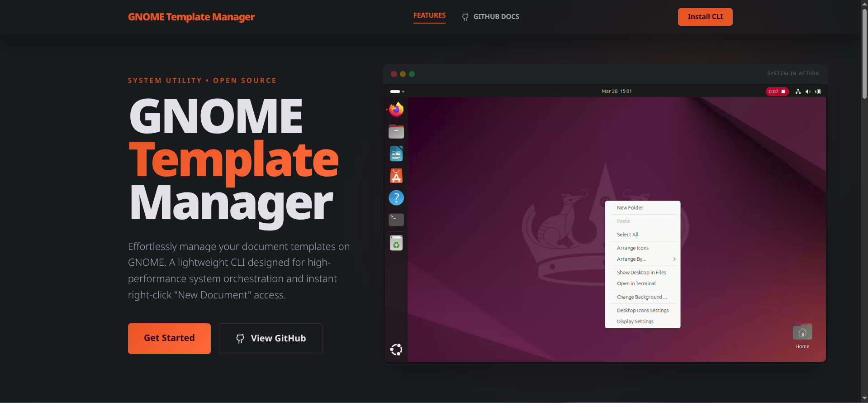Click the View GitHub button
This screenshot has height=403, width=868.
click(270, 338)
